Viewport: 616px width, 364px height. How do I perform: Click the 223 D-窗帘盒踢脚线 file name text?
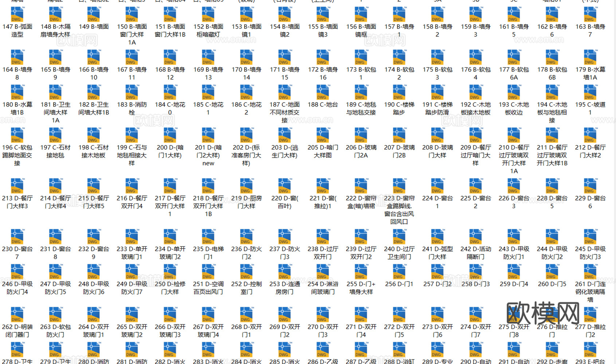pyautogui.click(x=399, y=210)
